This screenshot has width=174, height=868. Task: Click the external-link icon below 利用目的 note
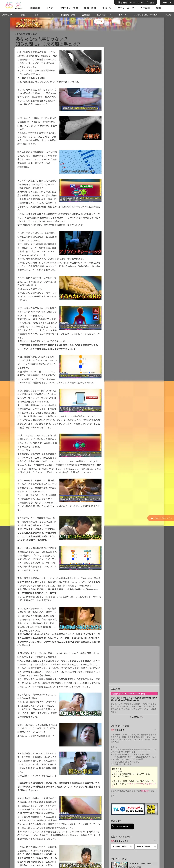[x=112, y=796]
